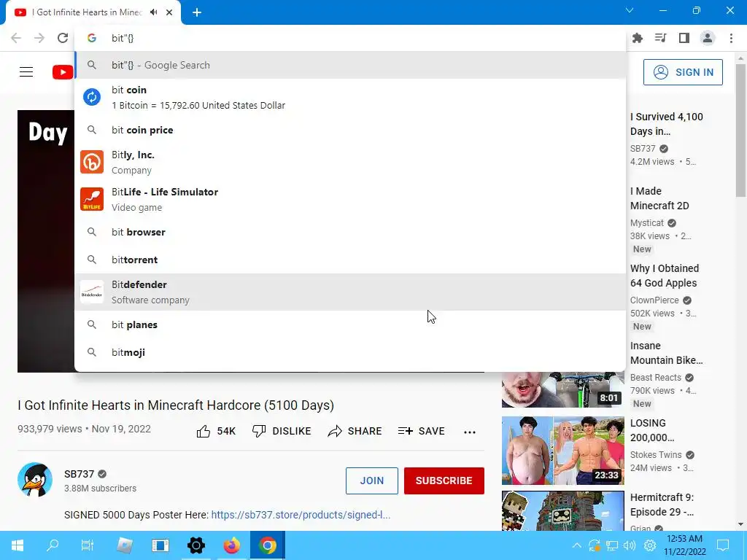Open Chrome's three-dot menu
The width and height of the screenshot is (747, 560).
tap(731, 38)
